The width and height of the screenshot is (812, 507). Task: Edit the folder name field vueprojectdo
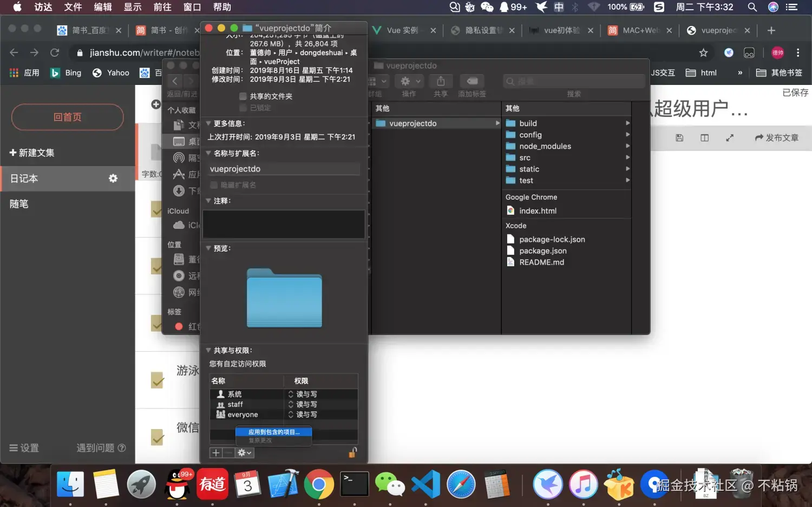(284, 169)
